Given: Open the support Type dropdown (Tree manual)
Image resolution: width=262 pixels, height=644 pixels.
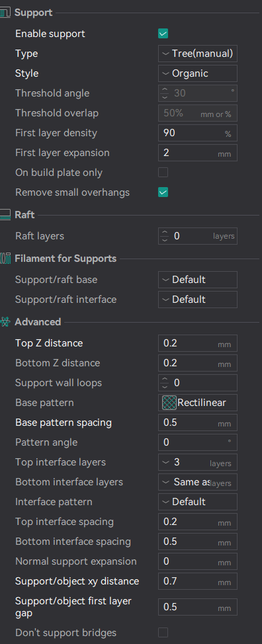Looking at the screenshot, I should click(198, 54).
